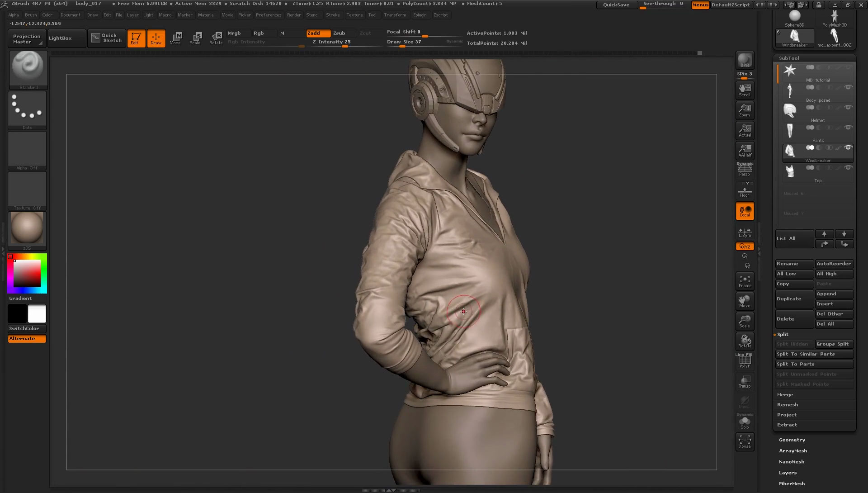Expand the Geometry section
Viewport: 868px width, 493px height.
[792, 439]
